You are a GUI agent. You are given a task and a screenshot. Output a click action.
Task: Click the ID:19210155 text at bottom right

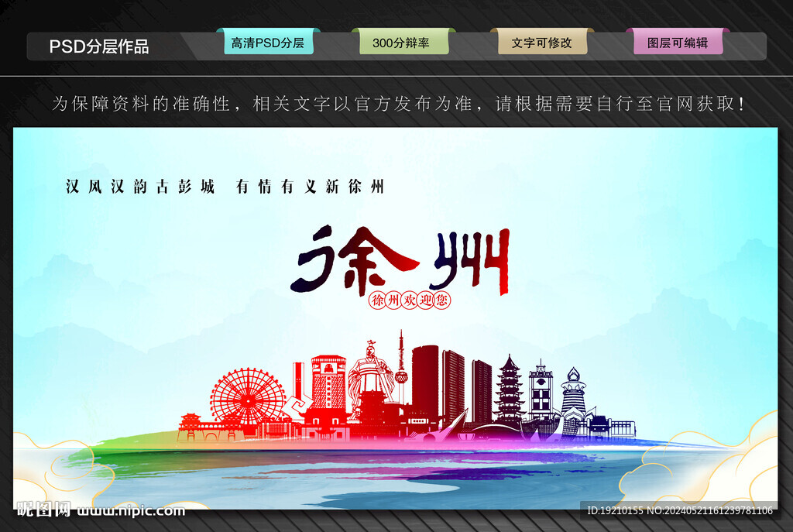click(x=612, y=511)
